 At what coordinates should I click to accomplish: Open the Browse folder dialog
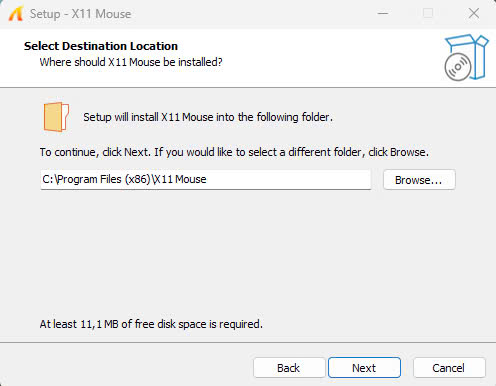pos(419,180)
